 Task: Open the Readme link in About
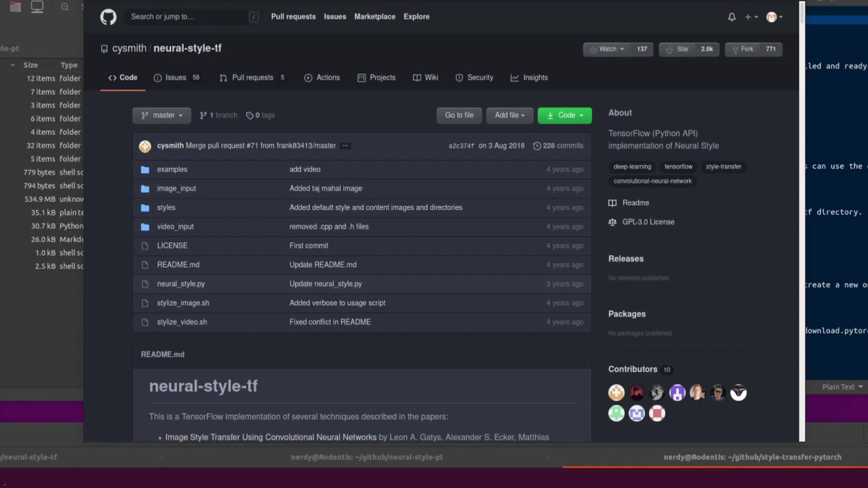[629, 203]
